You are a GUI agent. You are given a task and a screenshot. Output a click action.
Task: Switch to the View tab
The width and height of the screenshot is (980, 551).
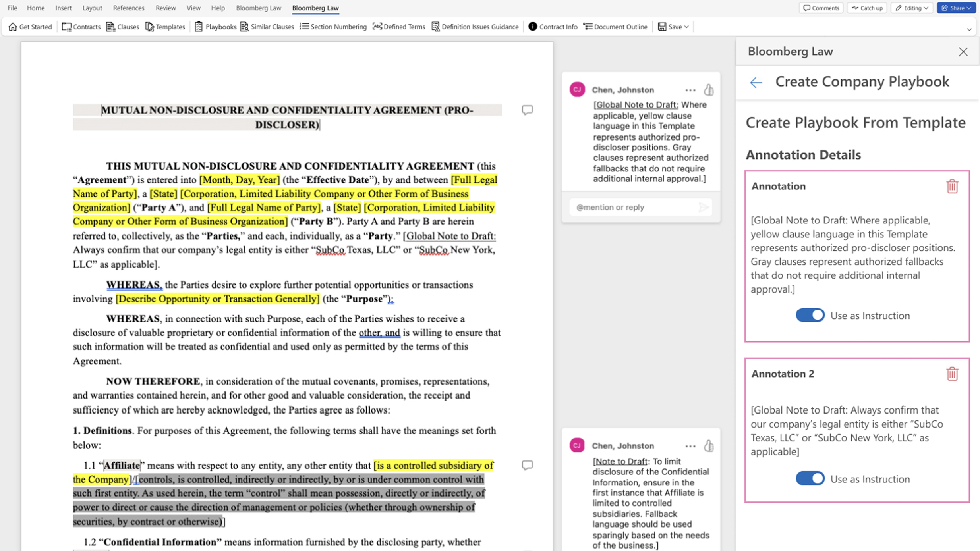click(193, 8)
